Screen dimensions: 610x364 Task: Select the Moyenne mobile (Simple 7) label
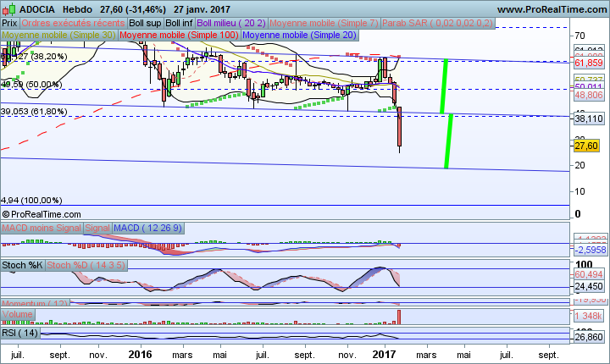[x=324, y=23]
